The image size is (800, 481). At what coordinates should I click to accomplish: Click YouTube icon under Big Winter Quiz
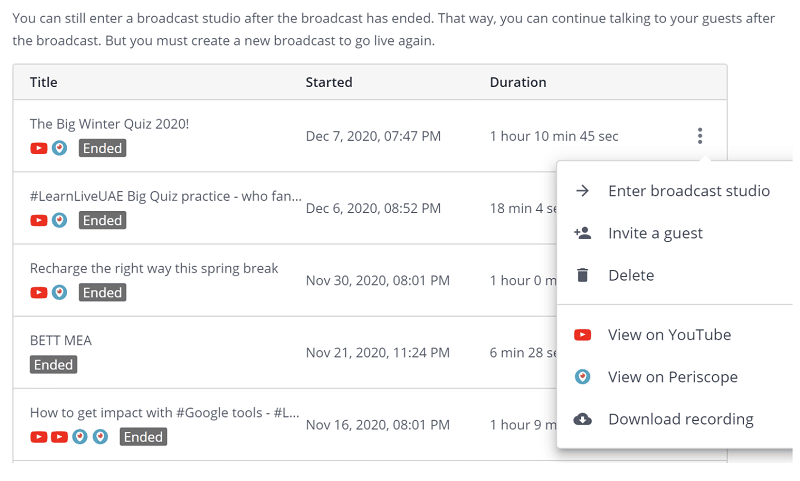(39, 148)
